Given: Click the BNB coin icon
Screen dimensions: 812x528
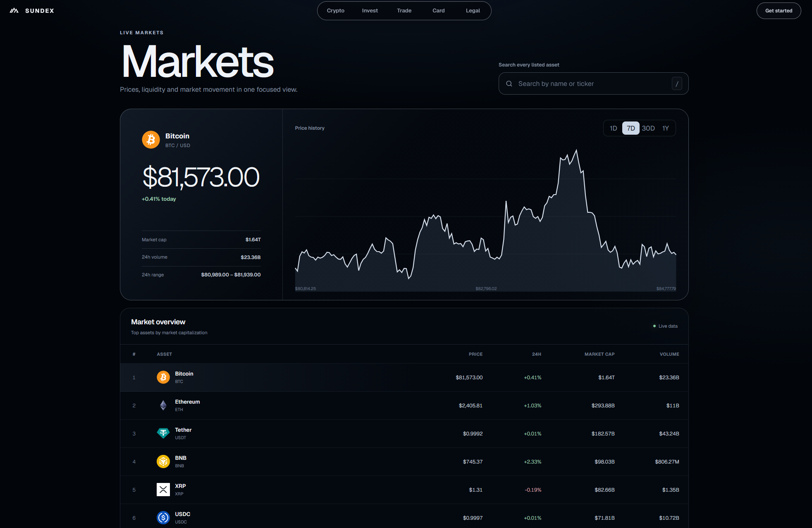Looking at the screenshot, I should click(163, 461).
